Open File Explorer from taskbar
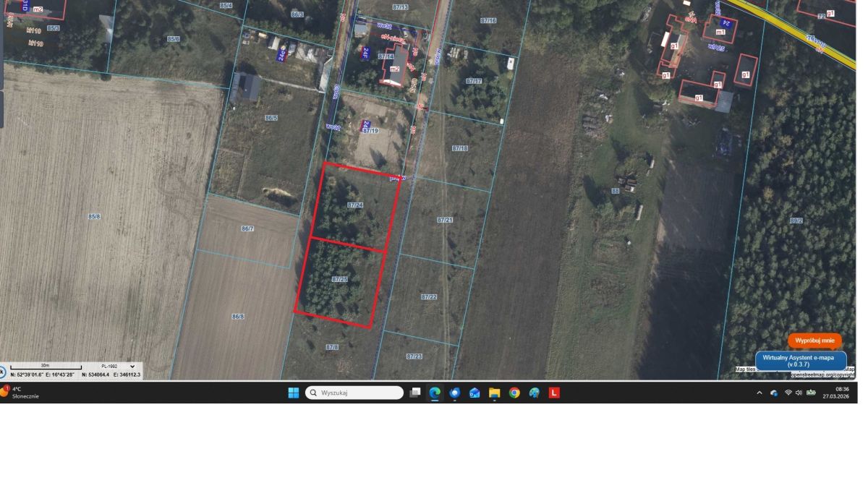Image resolution: width=868 pixels, height=488 pixels. (x=494, y=393)
